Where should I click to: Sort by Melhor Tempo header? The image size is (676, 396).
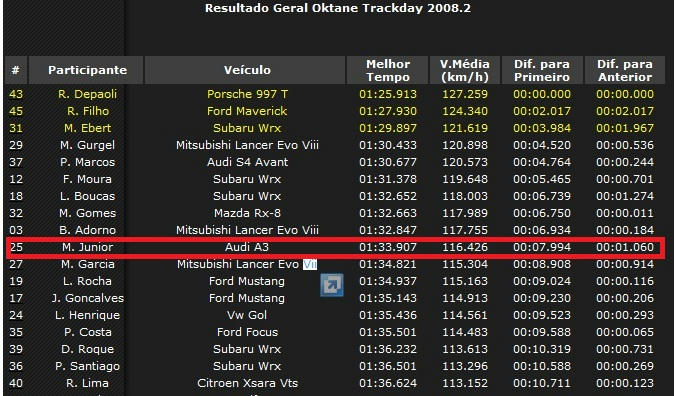[388, 70]
